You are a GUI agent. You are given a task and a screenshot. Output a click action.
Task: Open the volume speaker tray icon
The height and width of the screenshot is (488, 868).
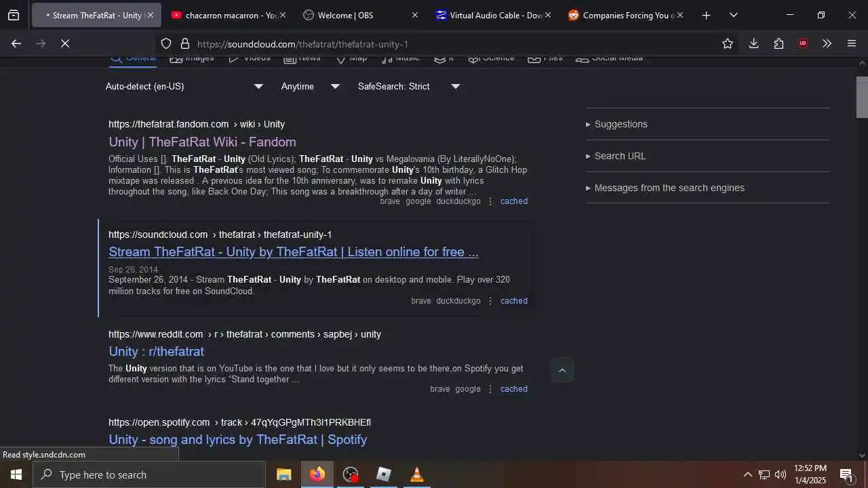pyautogui.click(x=781, y=474)
